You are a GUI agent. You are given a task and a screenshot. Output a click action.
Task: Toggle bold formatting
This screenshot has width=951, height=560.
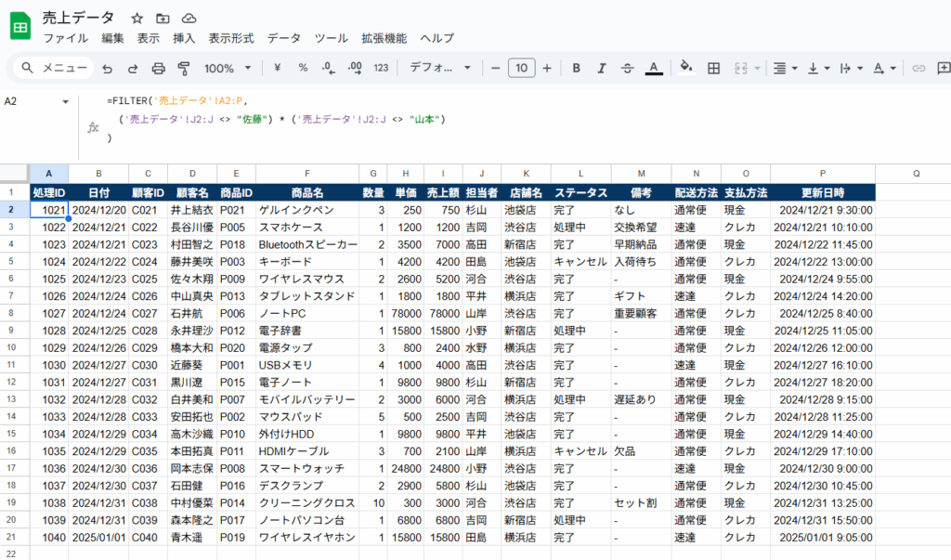[576, 68]
